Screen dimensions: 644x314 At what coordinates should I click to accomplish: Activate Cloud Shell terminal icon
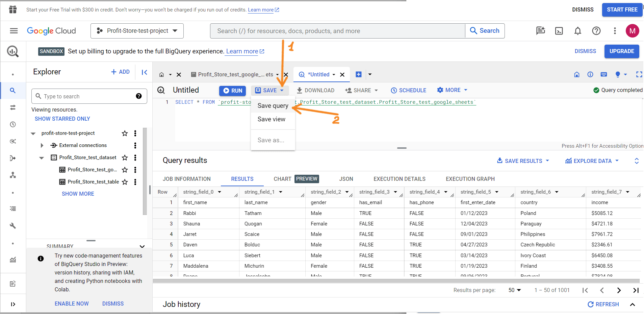click(x=559, y=31)
